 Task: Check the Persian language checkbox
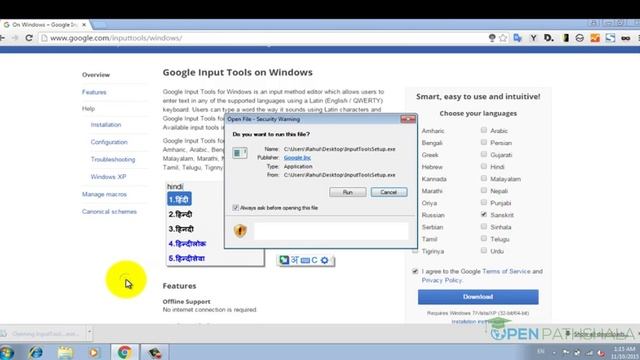coord(484,142)
